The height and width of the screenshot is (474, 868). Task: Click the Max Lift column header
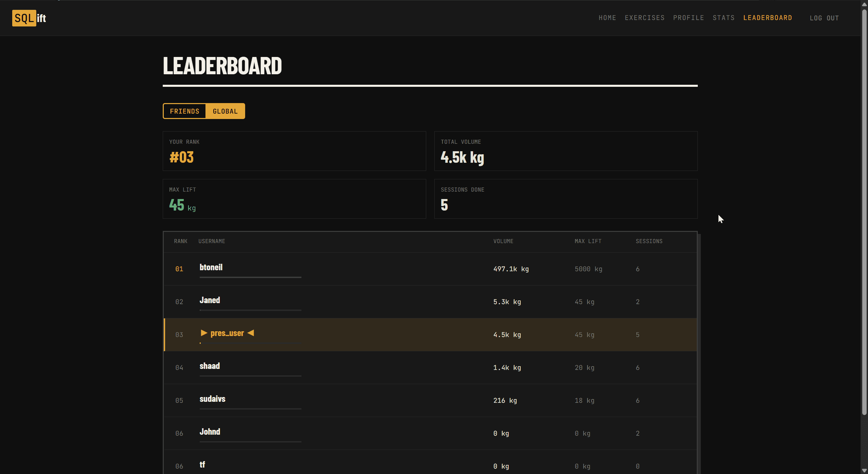coord(588,241)
